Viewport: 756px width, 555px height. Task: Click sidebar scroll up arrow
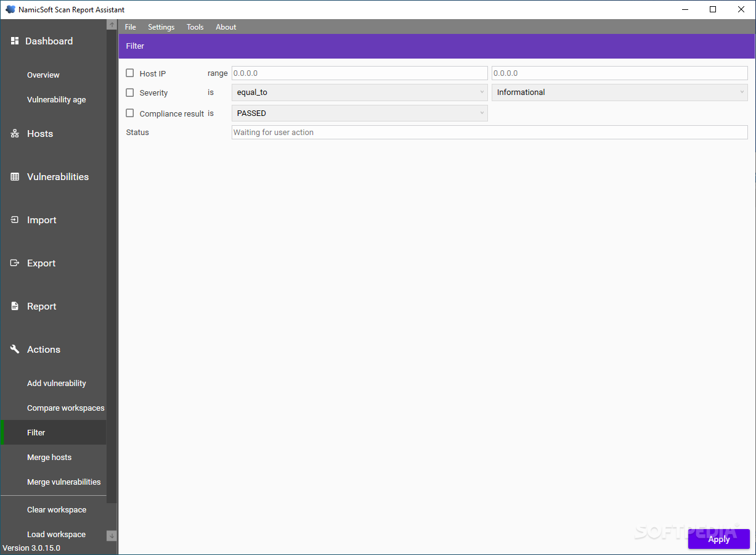point(112,25)
